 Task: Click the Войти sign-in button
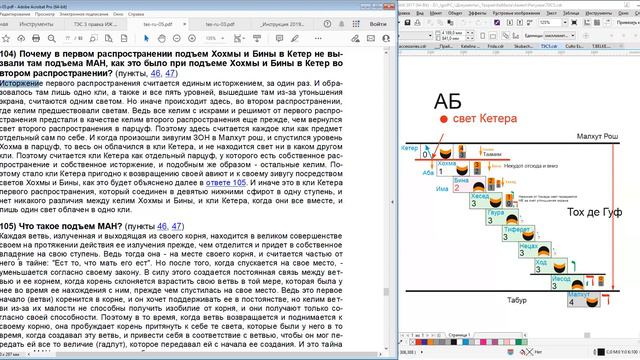378,24
